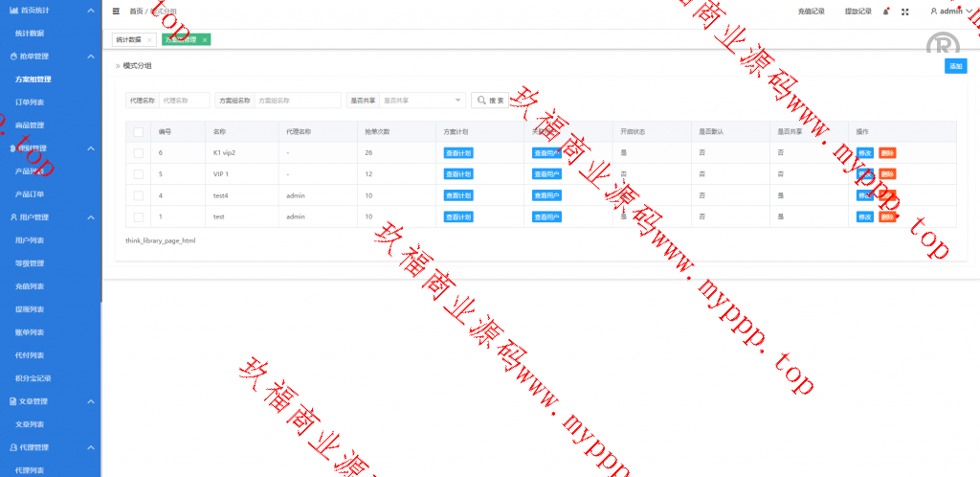Click the magnifier icon in the search button
This screenshot has height=477, width=980.
(x=480, y=100)
